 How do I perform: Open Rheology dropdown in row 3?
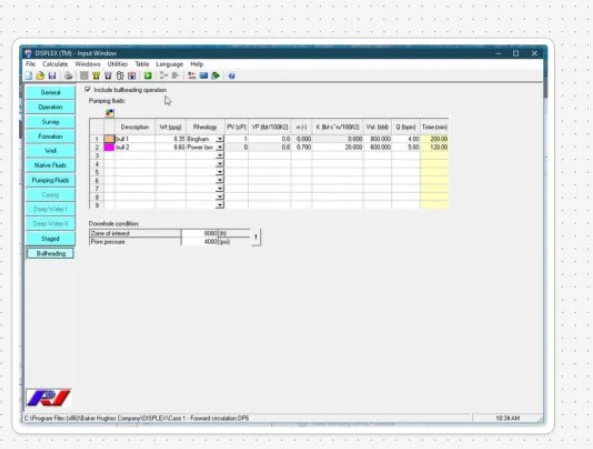[x=220, y=155]
